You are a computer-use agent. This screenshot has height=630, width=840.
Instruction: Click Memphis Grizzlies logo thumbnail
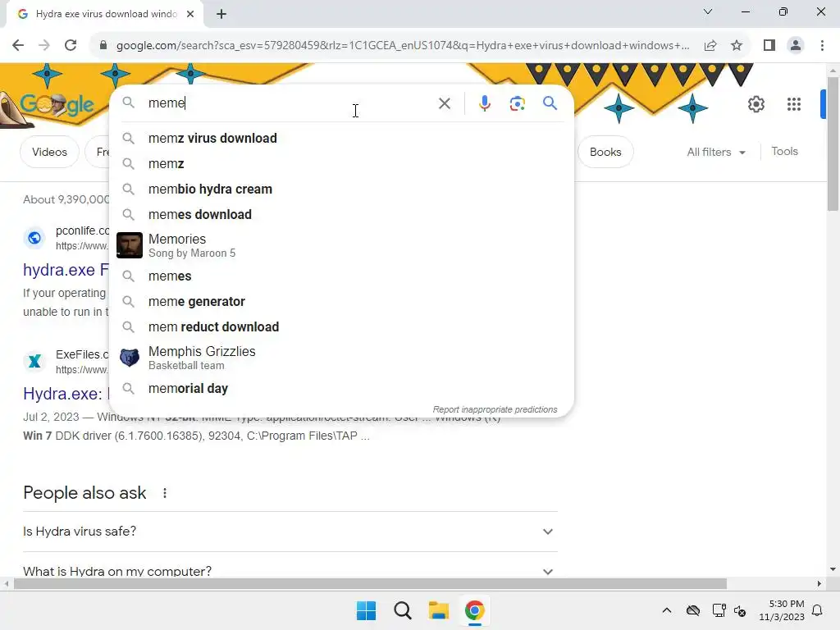pos(129,358)
